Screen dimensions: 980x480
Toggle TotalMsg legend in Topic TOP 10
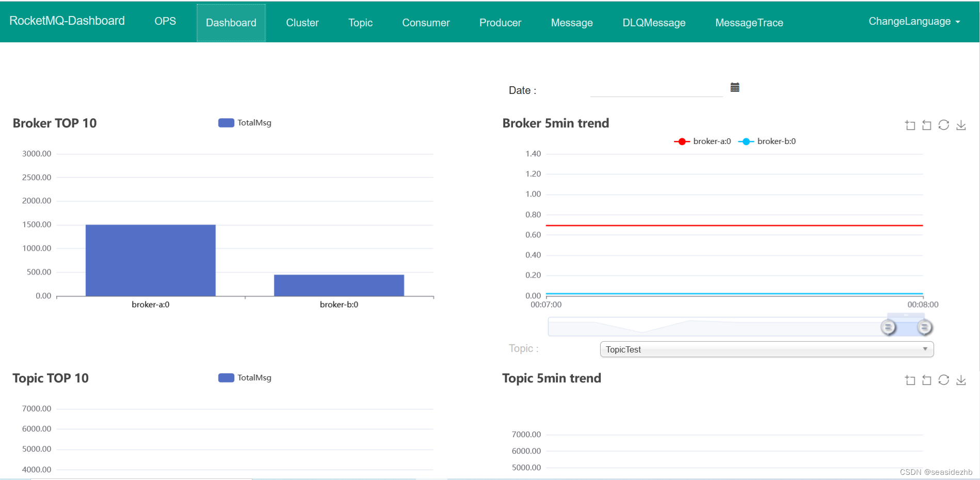245,378
